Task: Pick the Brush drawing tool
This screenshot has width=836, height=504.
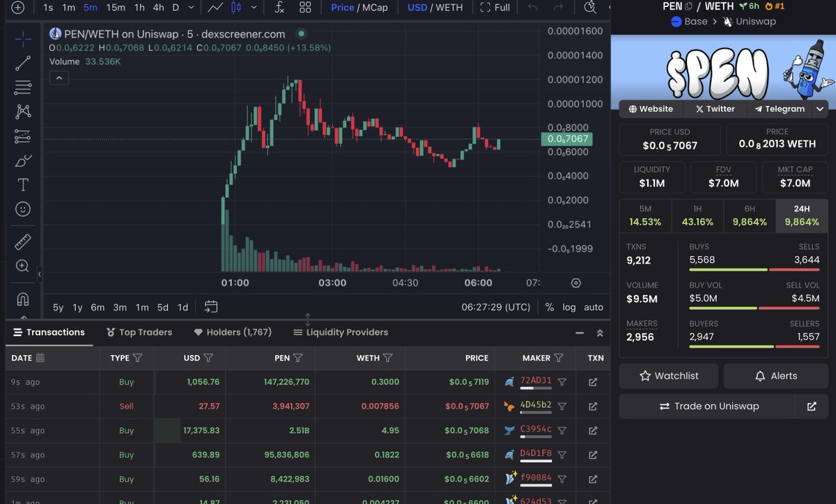Action: [x=23, y=161]
